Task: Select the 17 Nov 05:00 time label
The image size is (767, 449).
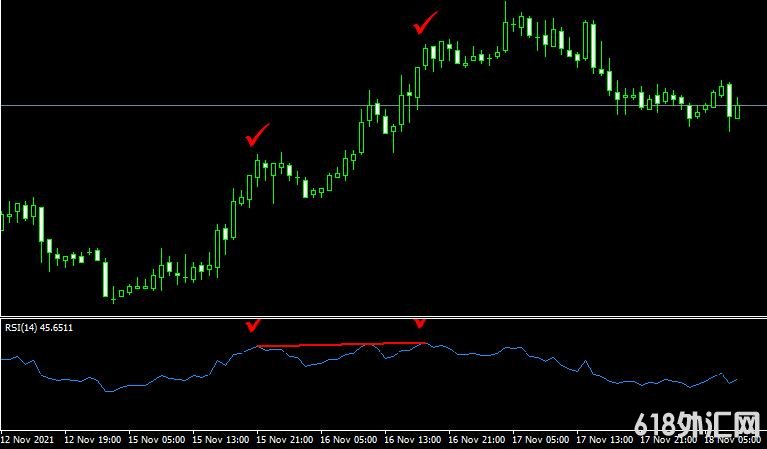Action: tap(541, 440)
